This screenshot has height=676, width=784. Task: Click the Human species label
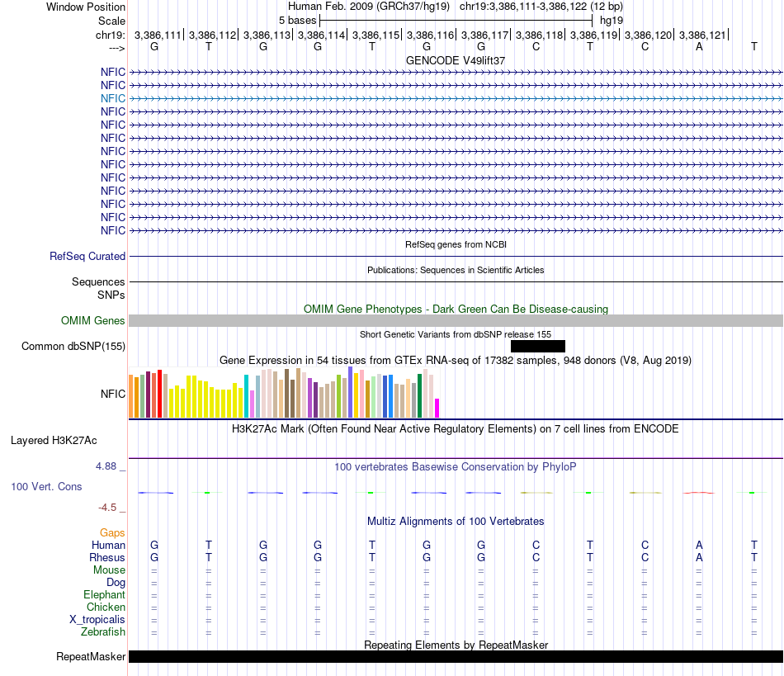(108, 545)
